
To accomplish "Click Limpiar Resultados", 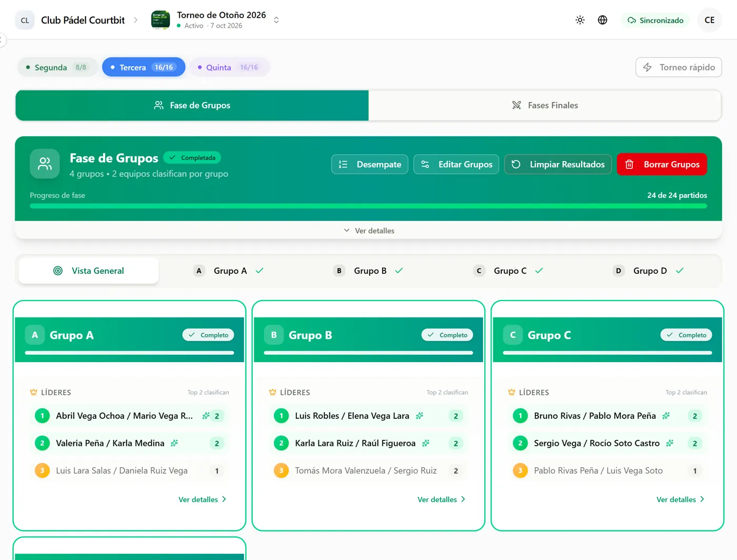I will click(x=558, y=164).
